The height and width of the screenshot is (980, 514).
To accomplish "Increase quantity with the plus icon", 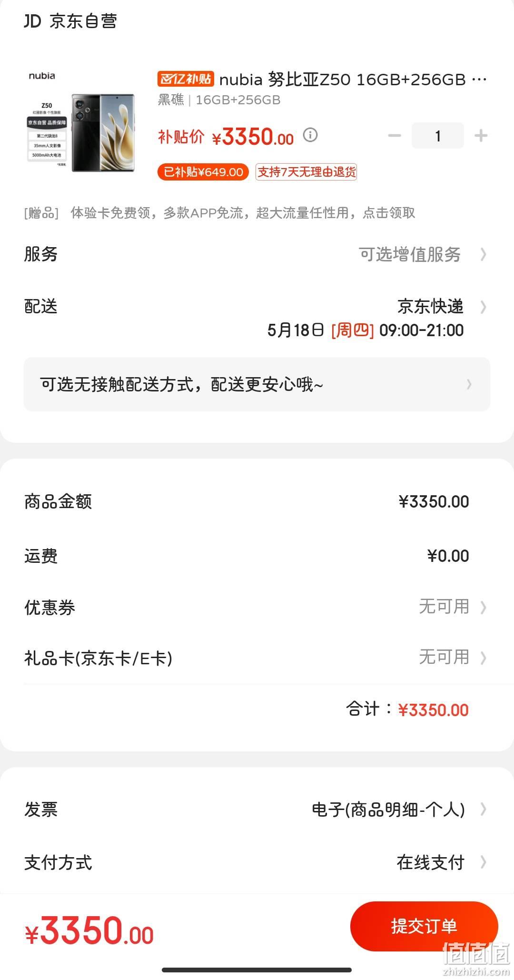I will pyautogui.click(x=481, y=136).
